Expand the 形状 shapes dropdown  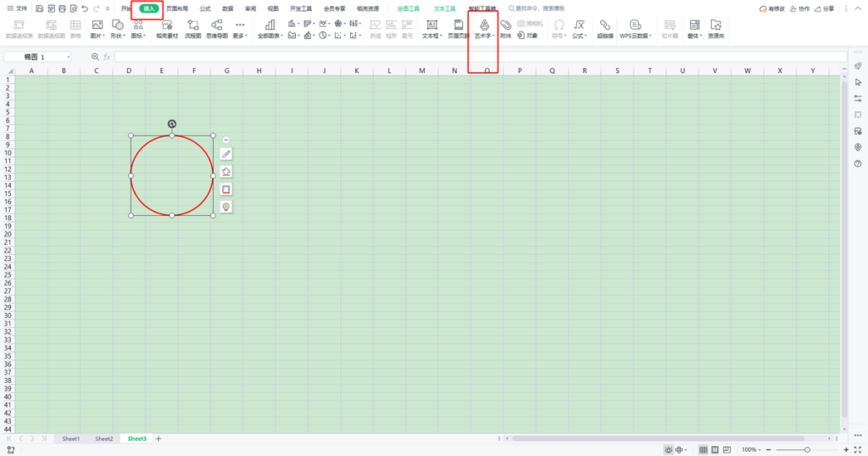(117, 29)
